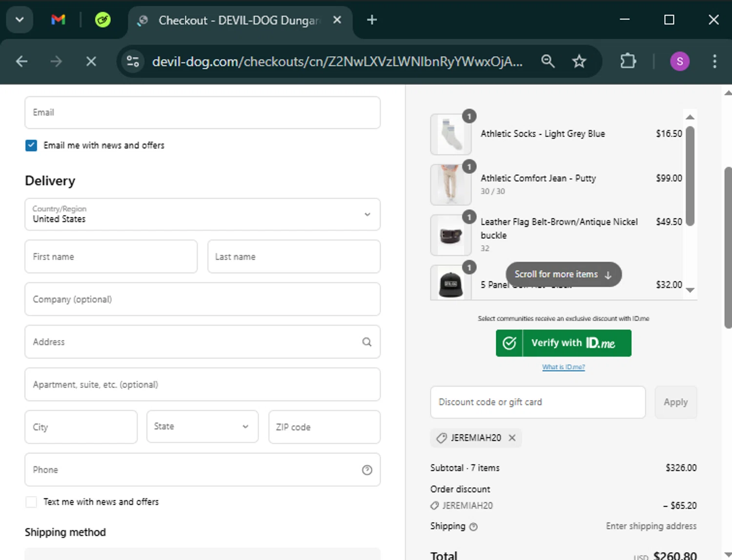
Task: Focus Discount code or gift card field
Action: click(538, 402)
